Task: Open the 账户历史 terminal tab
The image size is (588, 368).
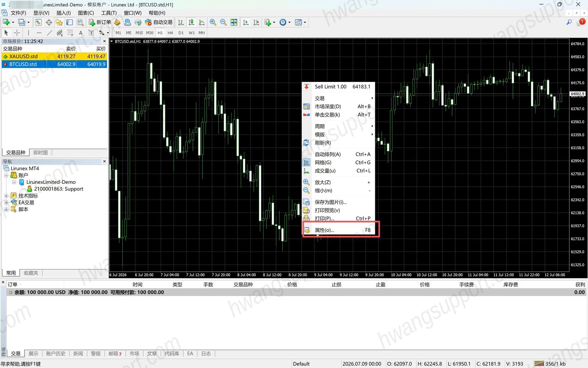Action: (55, 354)
